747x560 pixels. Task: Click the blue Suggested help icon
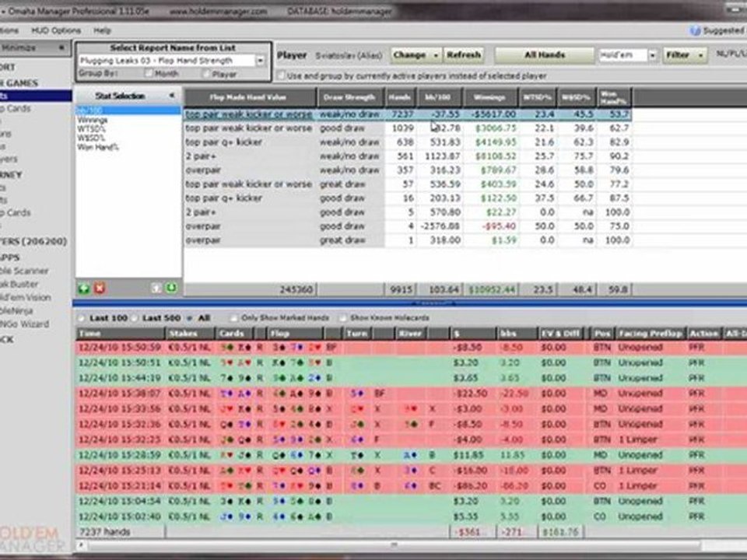click(x=695, y=31)
